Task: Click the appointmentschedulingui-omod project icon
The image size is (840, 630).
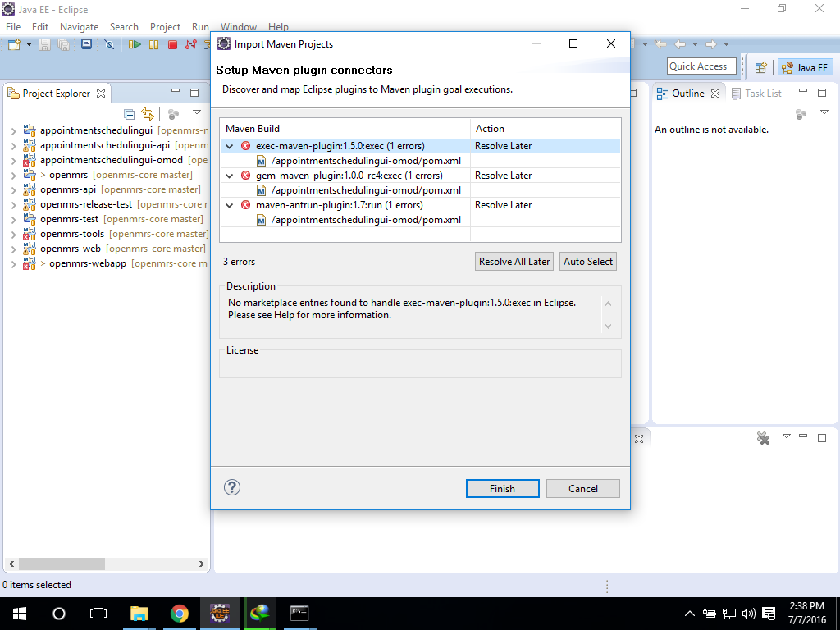Action: 30,160
